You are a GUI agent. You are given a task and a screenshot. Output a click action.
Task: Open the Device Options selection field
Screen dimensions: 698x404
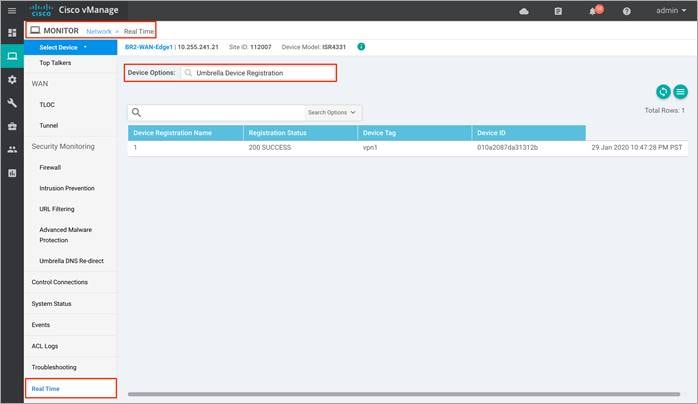[259, 73]
